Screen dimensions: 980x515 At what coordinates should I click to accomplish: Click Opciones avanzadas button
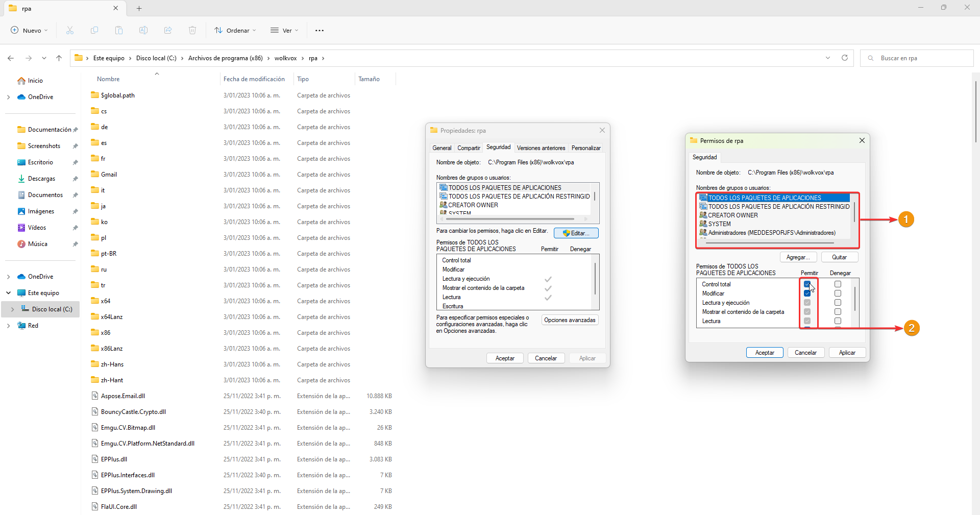[x=570, y=320]
